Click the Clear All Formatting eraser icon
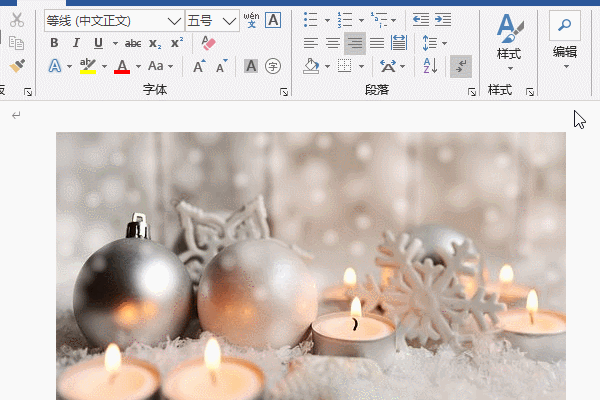Viewport: 600px width, 400px height. click(x=209, y=43)
